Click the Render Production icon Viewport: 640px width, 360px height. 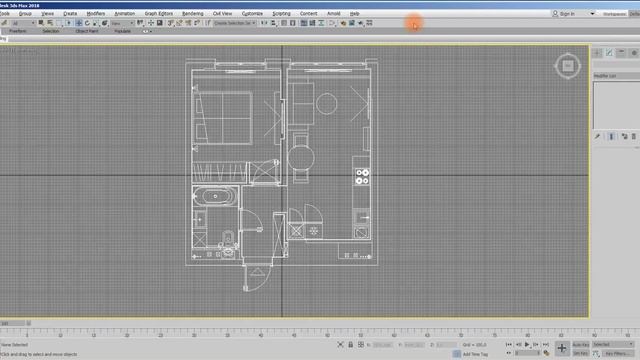tap(360, 23)
